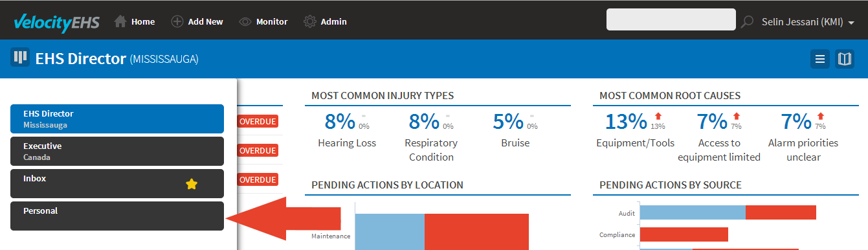This screenshot has height=250, width=868.
Task: Expand the Selin Jessani user dropdown
Action: (x=809, y=21)
